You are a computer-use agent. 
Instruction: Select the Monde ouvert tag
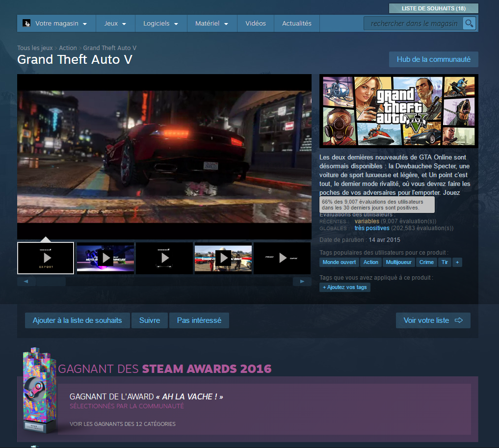[x=339, y=262]
